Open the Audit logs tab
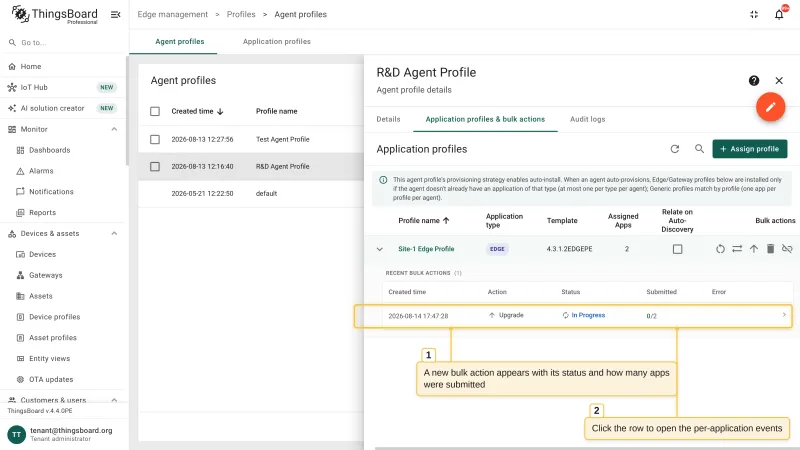This screenshot has height=450, width=800. [587, 119]
